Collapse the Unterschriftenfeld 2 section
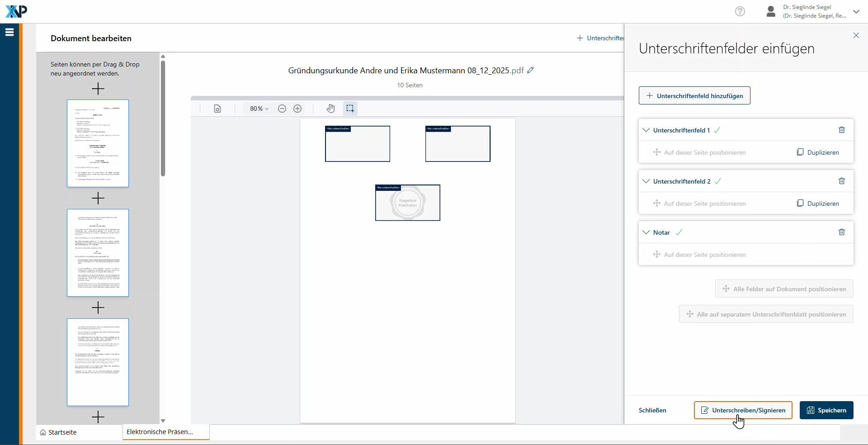The height and width of the screenshot is (445, 868). (646, 181)
